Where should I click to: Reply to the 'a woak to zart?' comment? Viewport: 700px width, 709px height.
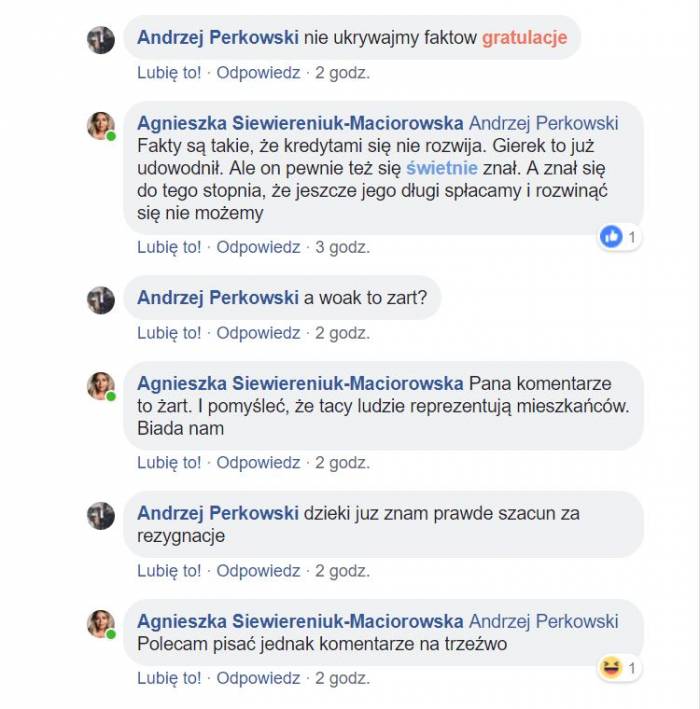coord(258,333)
